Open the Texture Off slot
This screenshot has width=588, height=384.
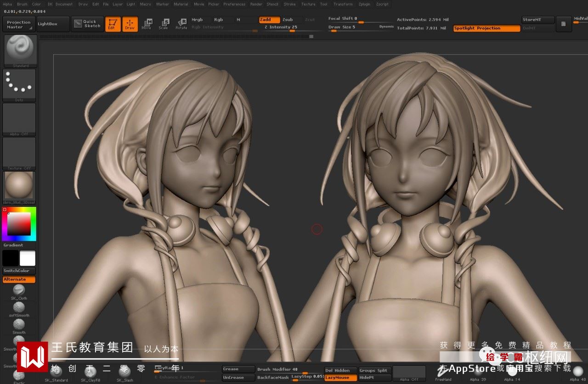(19, 154)
